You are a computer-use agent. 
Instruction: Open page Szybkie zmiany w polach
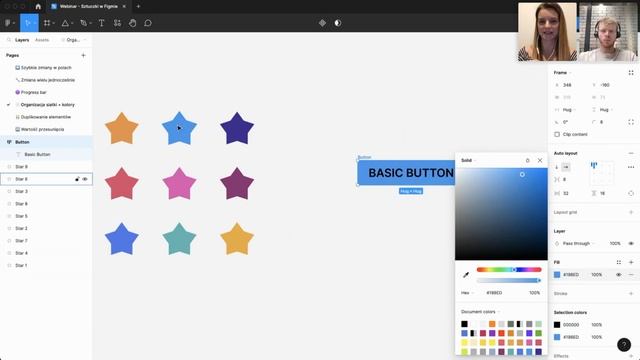46,68
